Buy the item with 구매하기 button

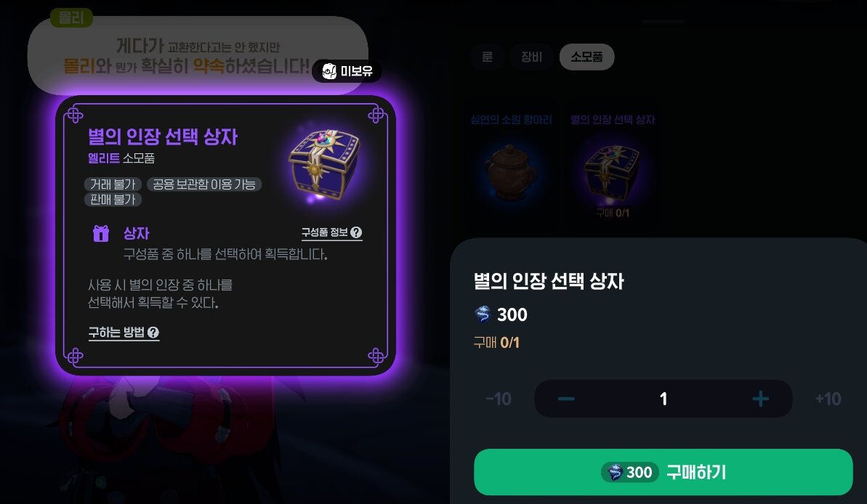tap(663, 472)
